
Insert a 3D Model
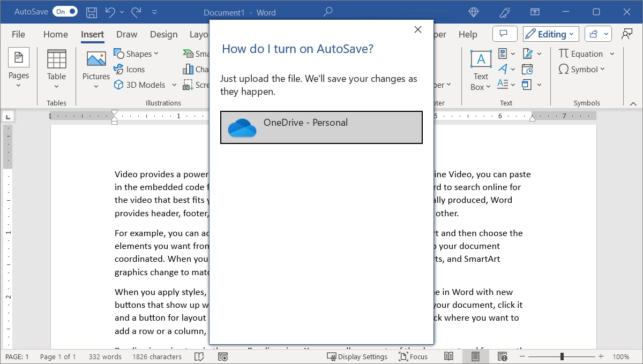coord(140,85)
